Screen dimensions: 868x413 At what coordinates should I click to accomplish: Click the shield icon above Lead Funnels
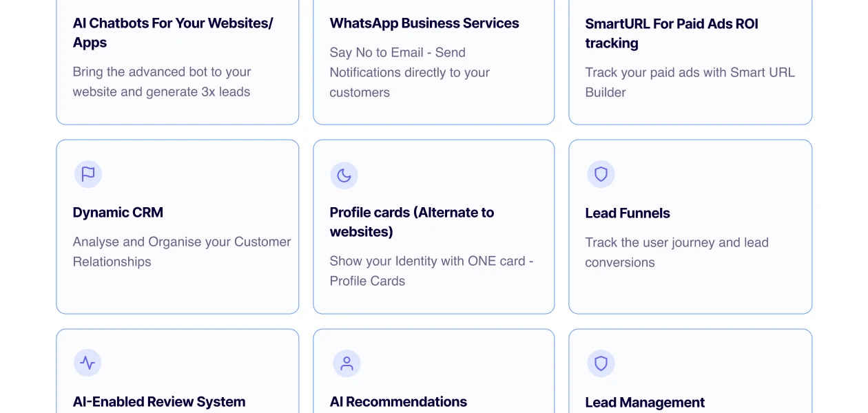point(601,175)
